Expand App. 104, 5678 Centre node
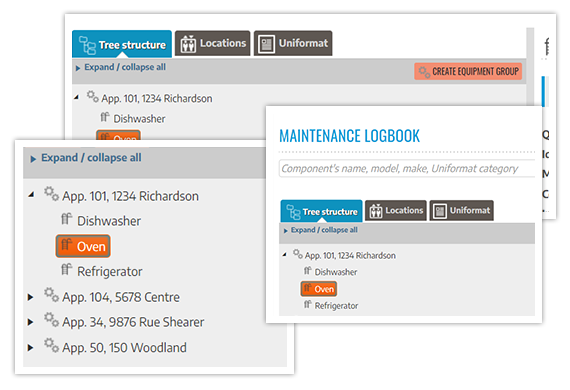The width and height of the screenshot is (570, 390). pyautogui.click(x=31, y=297)
